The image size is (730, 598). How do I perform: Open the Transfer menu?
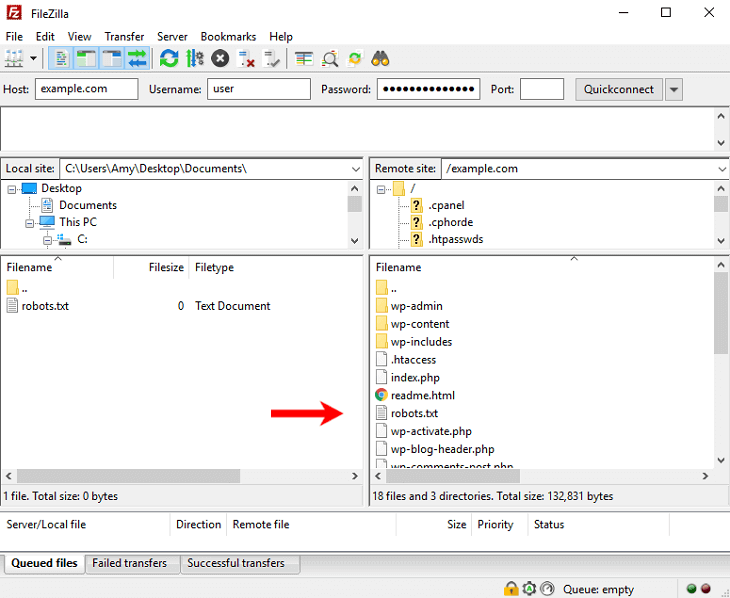tap(124, 36)
